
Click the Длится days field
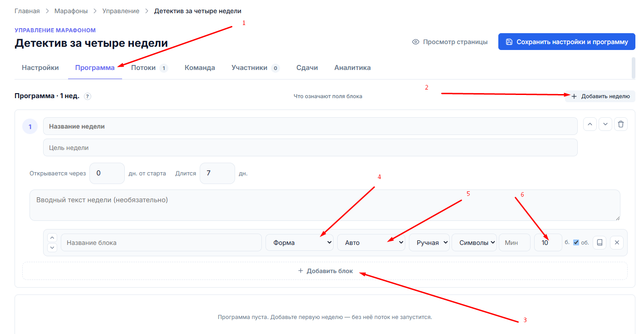click(x=217, y=173)
